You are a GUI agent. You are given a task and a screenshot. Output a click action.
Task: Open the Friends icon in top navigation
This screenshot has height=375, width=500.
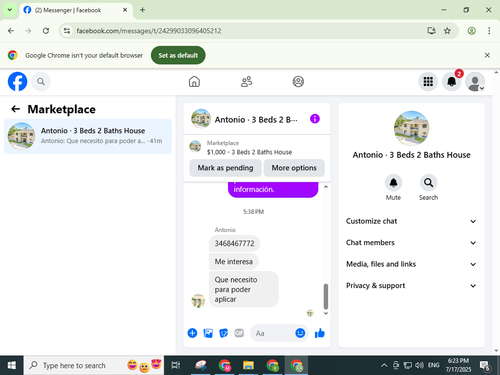[246, 81]
